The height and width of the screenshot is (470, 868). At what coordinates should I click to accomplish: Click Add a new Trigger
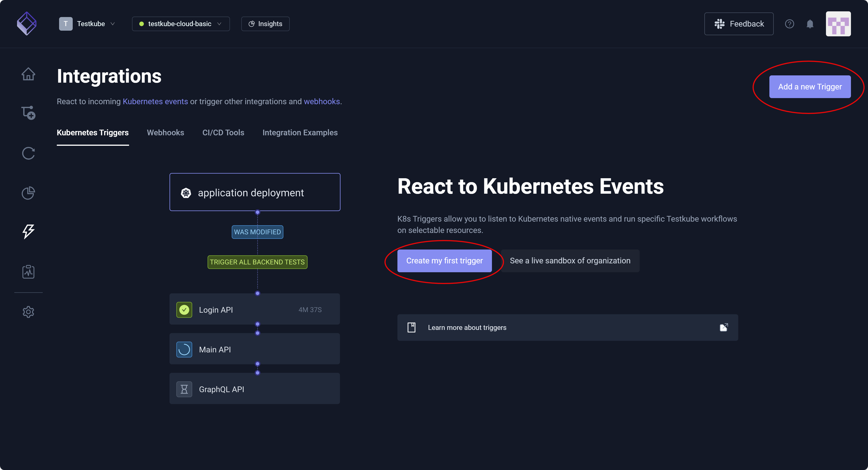coord(810,87)
